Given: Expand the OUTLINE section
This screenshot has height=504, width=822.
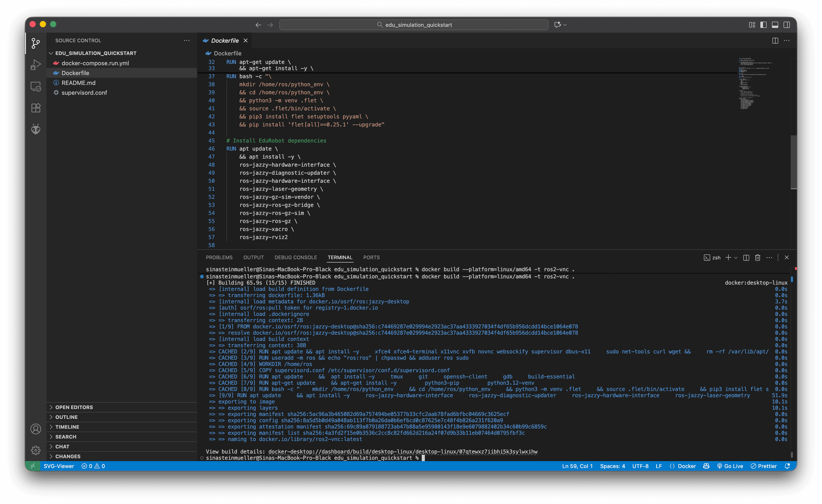Looking at the screenshot, I should click(66, 417).
